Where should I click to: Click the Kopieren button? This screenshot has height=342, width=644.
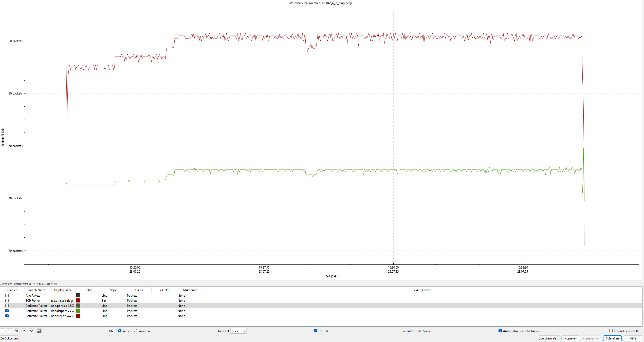(x=571, y=338)
